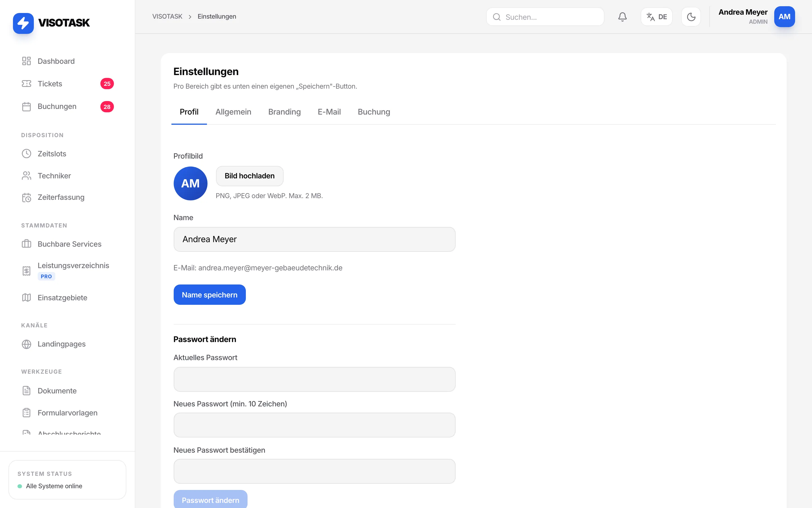Click the AM avatar in the header
Image resolution: width=812 pixels, height=508 pixels.
(x=784, y=17)
